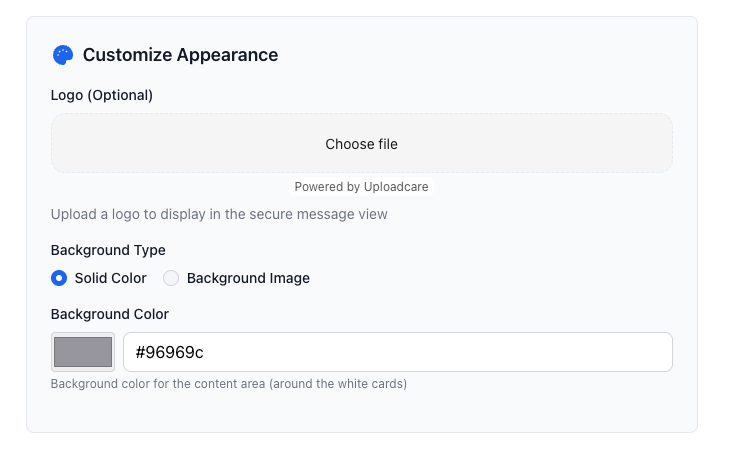The image size is (731, 454).
Task: Click the Choose file upload button
Action: 361,144
